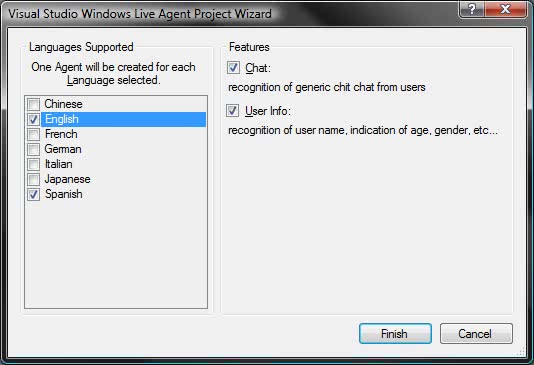Tick the German language checkbox

point(33,149)
